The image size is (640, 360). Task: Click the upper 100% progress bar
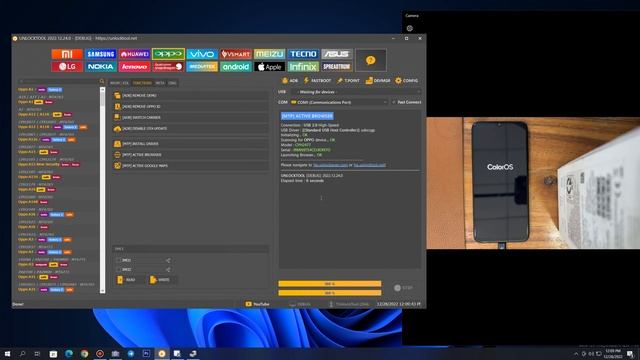coord(330,284)
